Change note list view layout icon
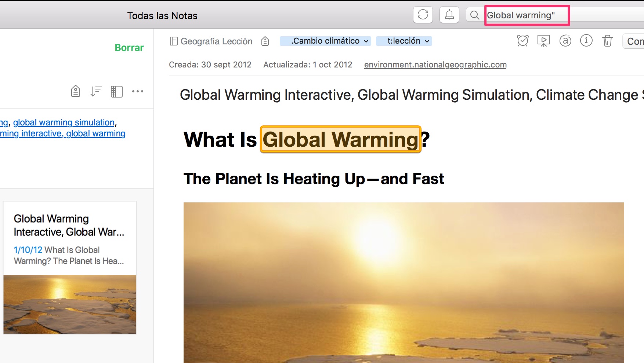 pos(116,91)
